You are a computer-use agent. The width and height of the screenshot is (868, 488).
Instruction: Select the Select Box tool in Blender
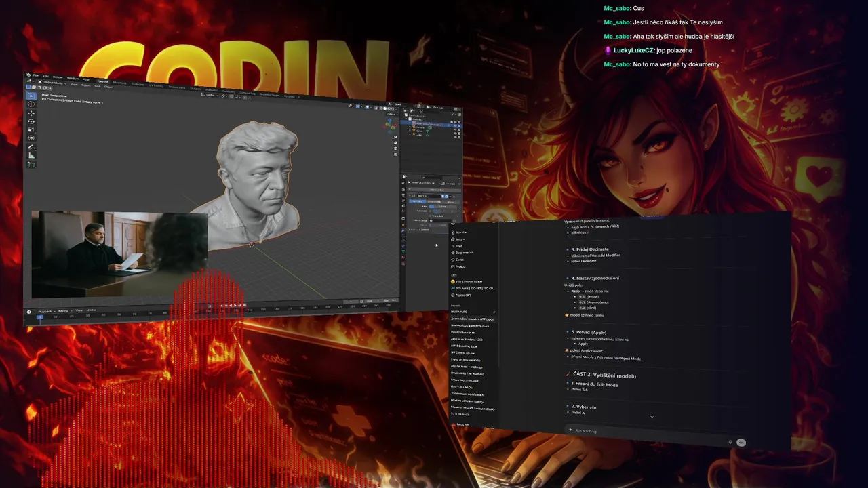(x=31, y=96)
